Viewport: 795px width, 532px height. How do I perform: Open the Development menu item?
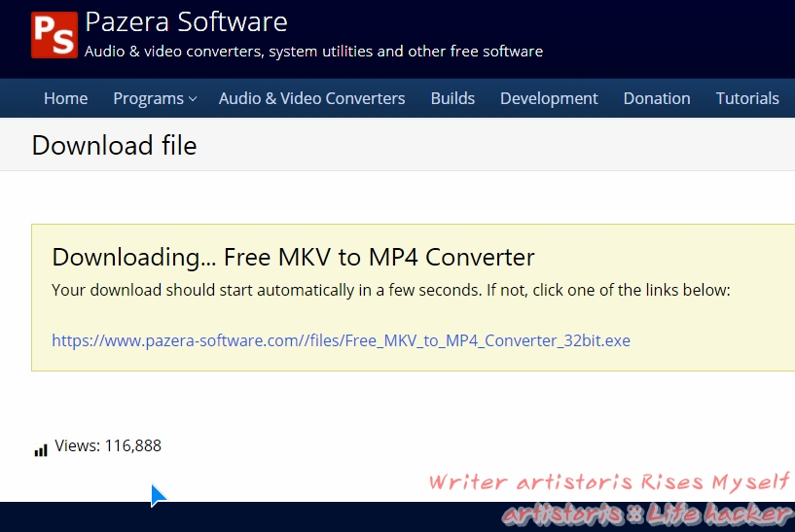click(549, 98)
